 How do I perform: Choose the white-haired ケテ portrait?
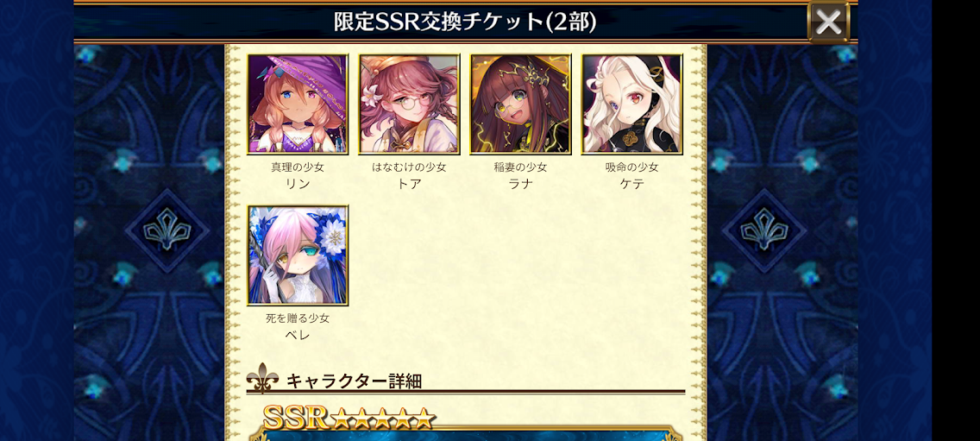click(631, 104)
